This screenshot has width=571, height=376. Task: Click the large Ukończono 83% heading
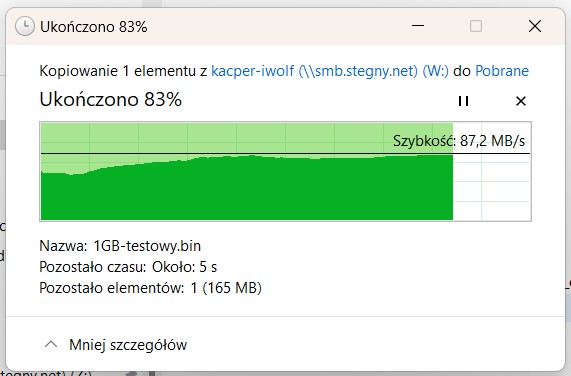[110, 99]
